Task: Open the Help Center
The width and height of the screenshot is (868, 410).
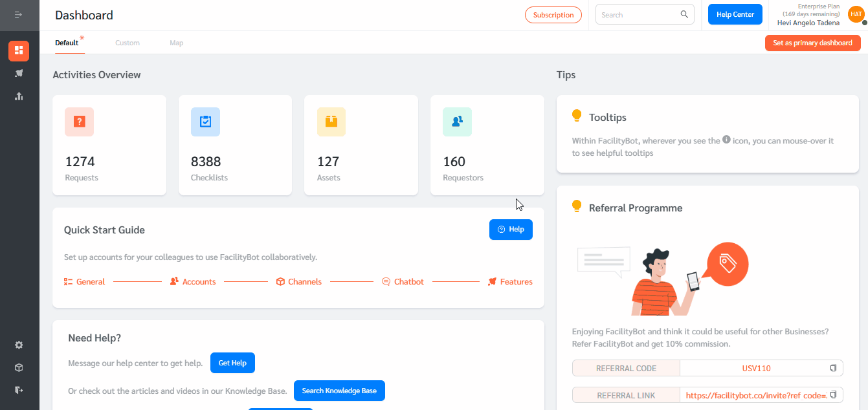Action: [x=735, y=14]
